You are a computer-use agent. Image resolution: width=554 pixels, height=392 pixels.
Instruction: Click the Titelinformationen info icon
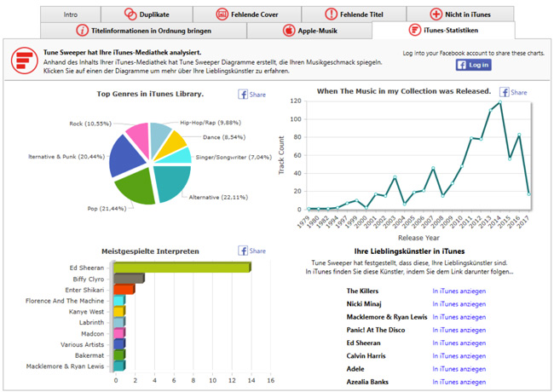point(83,31)
